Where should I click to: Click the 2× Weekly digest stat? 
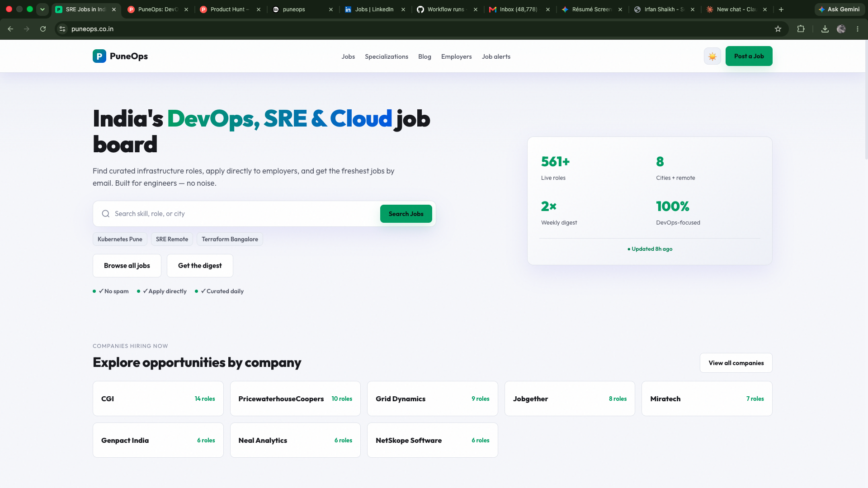[x=559, y=212]
